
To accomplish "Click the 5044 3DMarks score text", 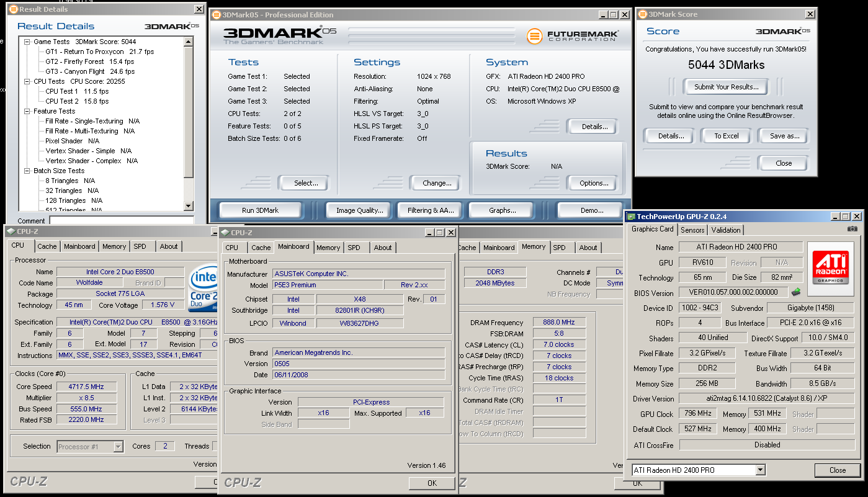I will point(726,65).
